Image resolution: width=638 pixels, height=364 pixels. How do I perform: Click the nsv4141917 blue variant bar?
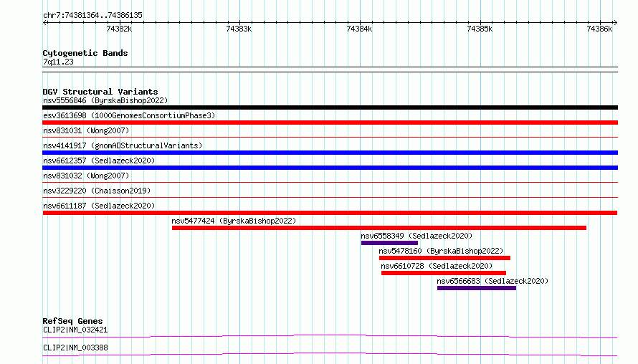tap(330, 153)
